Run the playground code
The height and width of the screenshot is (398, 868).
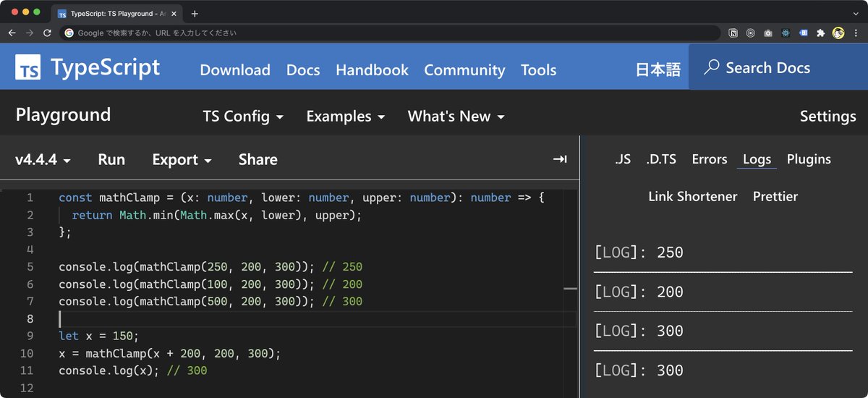[111, 159]
